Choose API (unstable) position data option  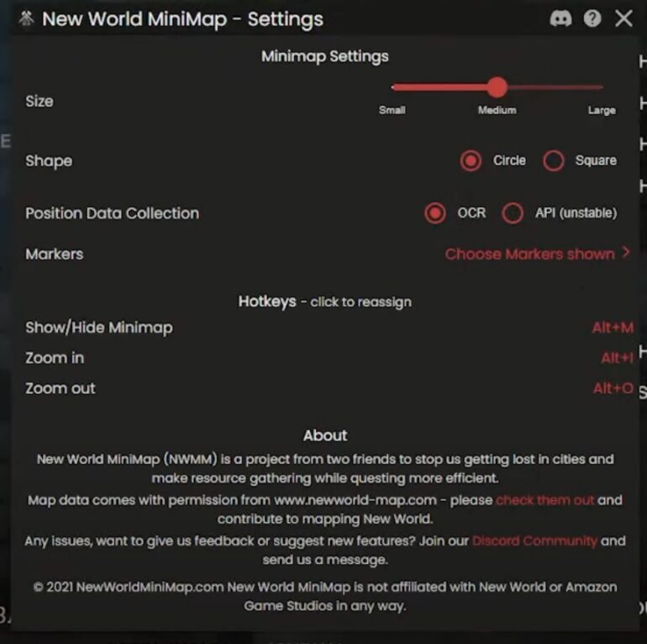click(513, 213)
